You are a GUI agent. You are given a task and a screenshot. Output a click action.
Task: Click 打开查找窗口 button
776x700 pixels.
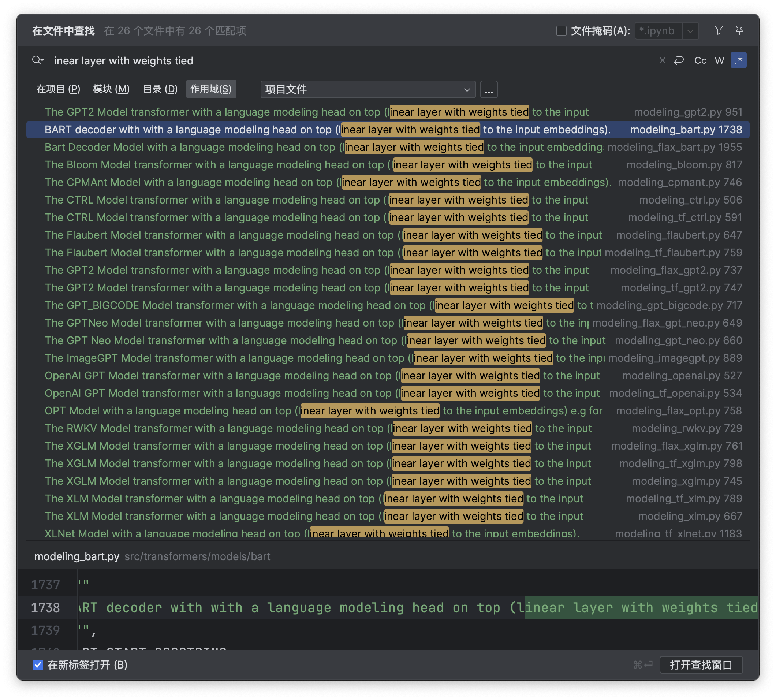tap(701, 664)
